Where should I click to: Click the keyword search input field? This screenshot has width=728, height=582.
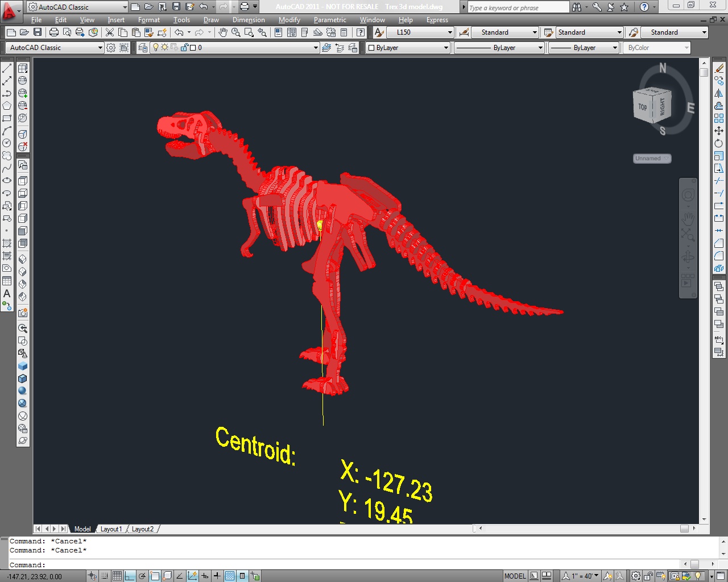tap(519, 7)
